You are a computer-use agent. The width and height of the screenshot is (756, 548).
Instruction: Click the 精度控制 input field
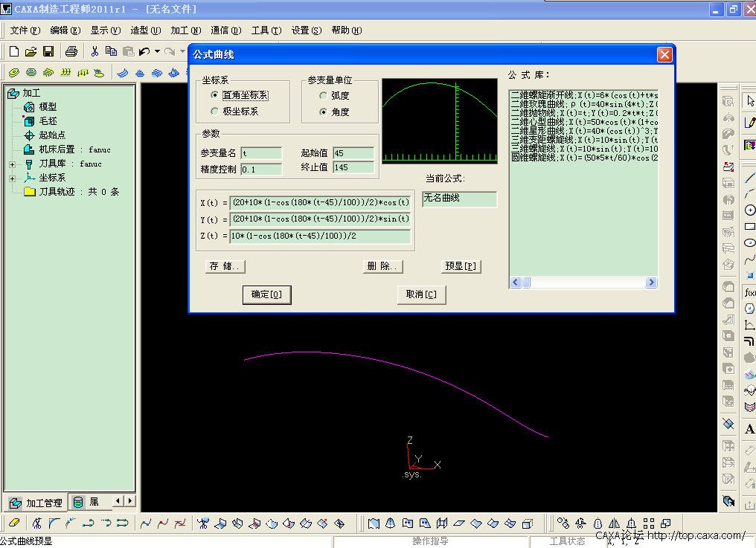261,170
